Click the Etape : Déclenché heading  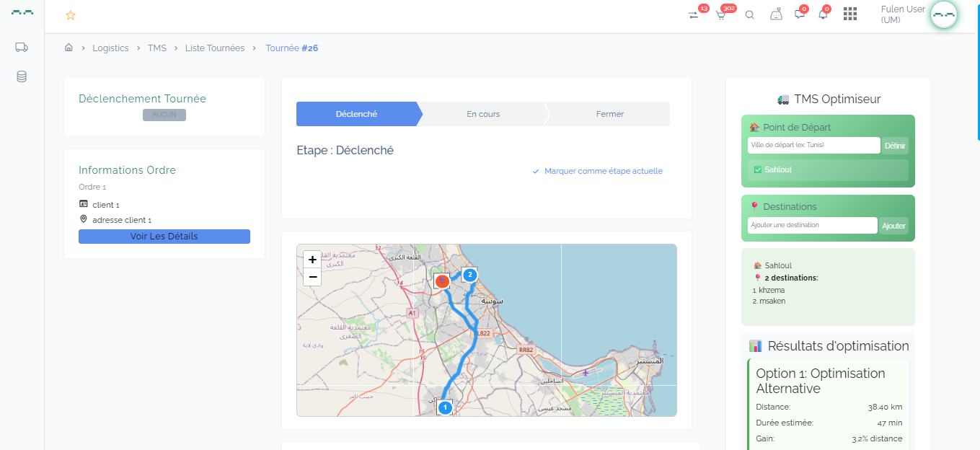coord(345,151)
